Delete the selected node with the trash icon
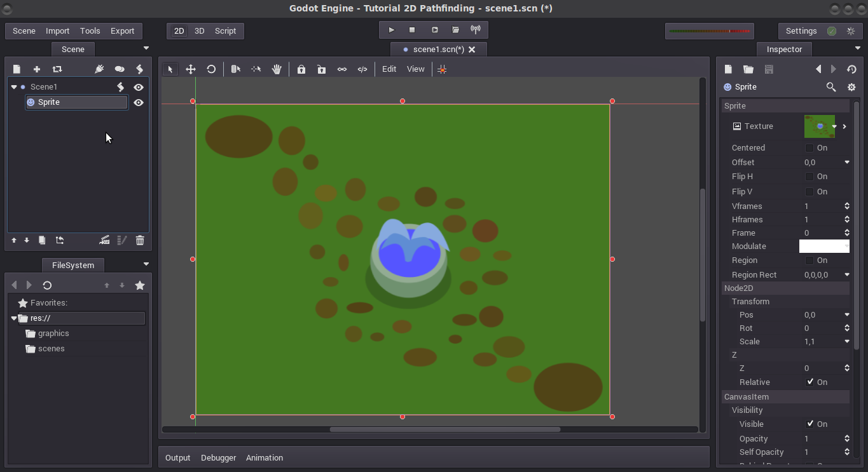This screenshot has height=472, width=868. [140, 240]
